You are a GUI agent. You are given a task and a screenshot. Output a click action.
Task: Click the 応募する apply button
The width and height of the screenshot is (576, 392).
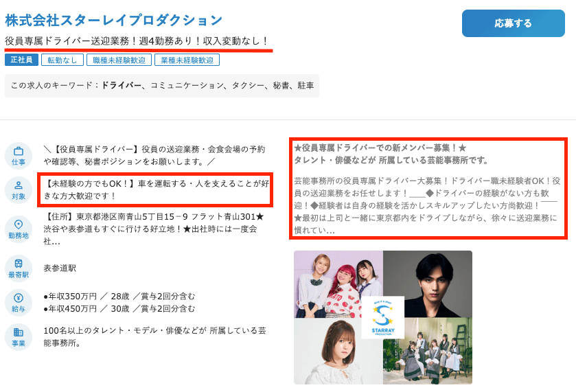tap(514, 23)
